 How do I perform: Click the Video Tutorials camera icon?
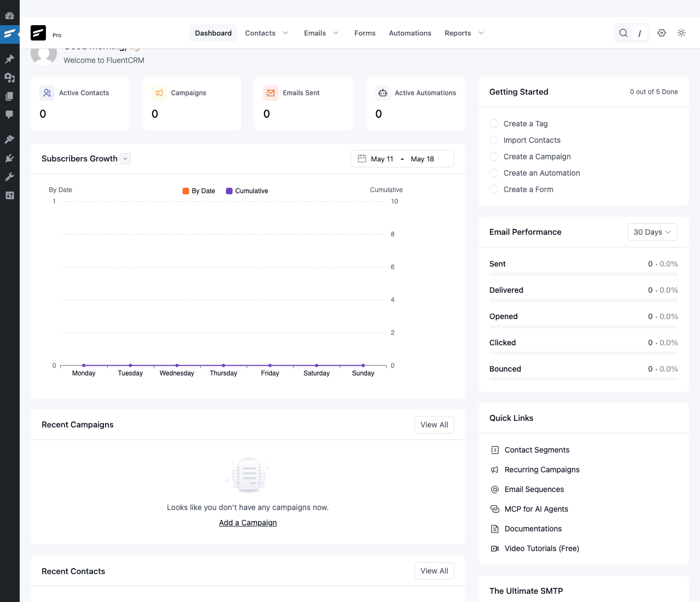pyautogui.click(x=495, y=548)
